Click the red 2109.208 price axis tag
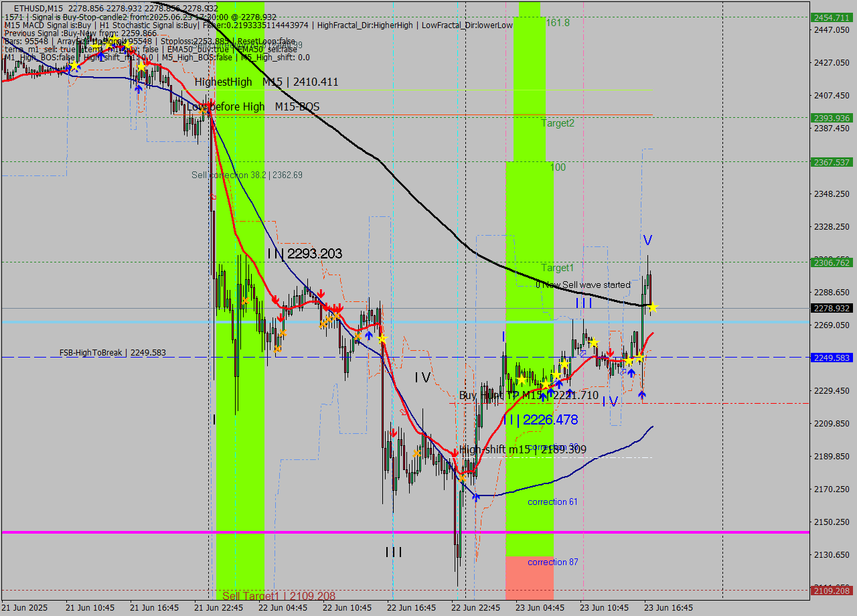The image size is (857, 616). (831, 591)
